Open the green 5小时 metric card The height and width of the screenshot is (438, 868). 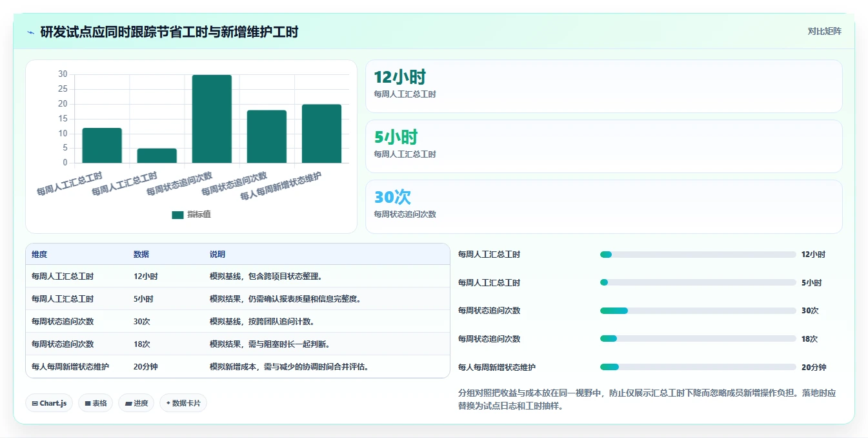(x=603, y=146)
